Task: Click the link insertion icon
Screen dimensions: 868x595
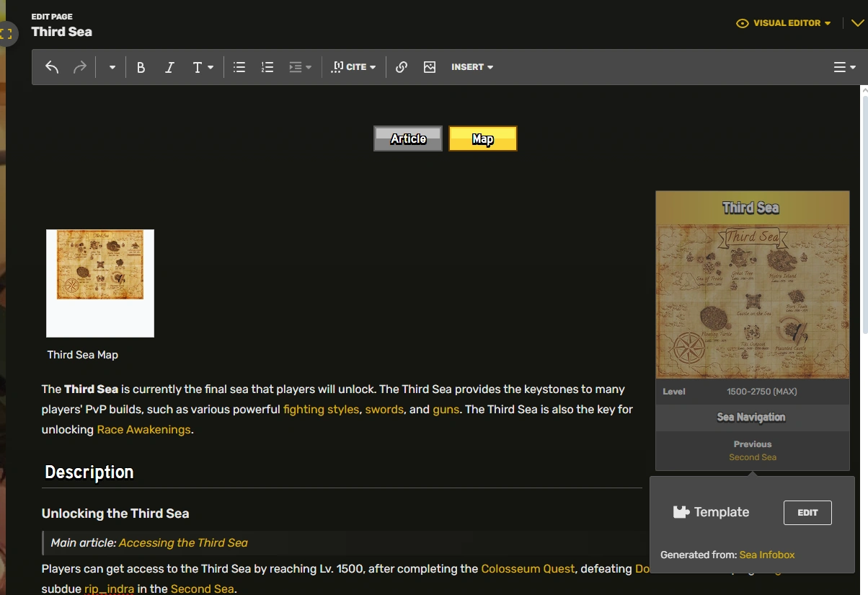Action: coord(402,67)
